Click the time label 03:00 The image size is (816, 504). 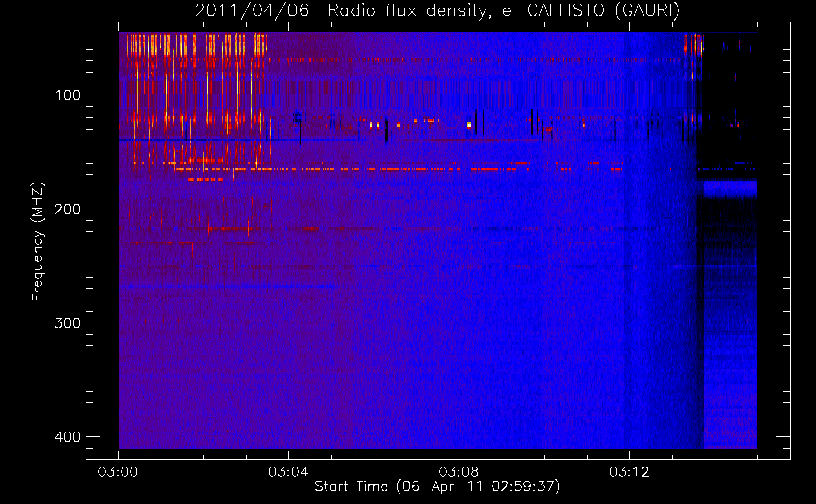point(118,472)
